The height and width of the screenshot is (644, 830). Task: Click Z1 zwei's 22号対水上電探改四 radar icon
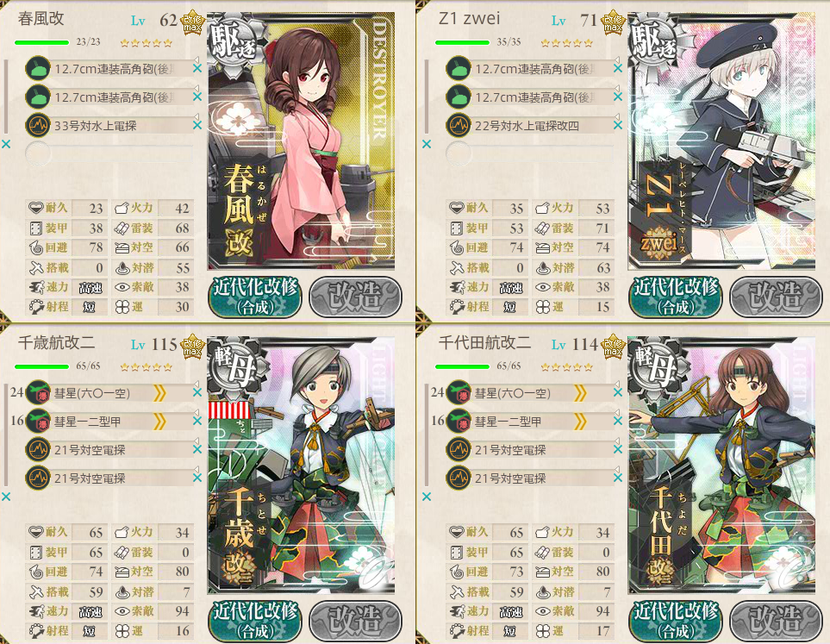coord(459,126)
